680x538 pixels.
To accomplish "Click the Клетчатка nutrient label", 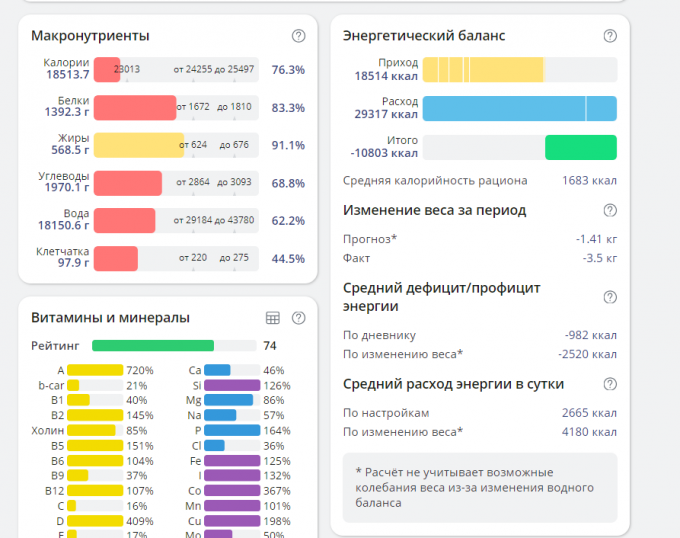I will 64,252.
